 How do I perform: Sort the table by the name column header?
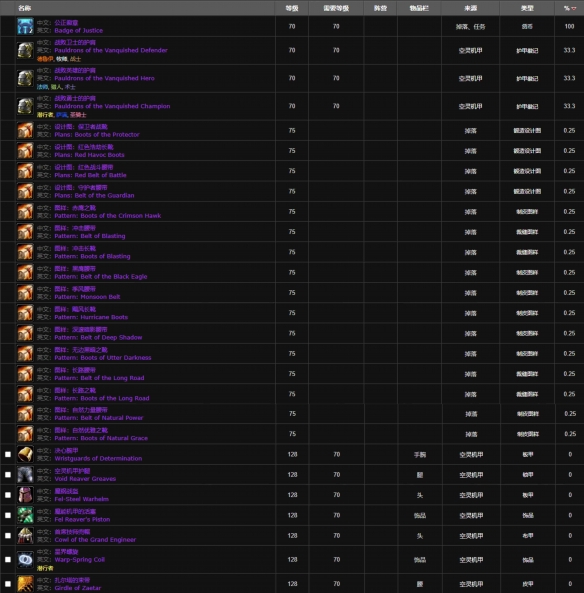point(25,8)
